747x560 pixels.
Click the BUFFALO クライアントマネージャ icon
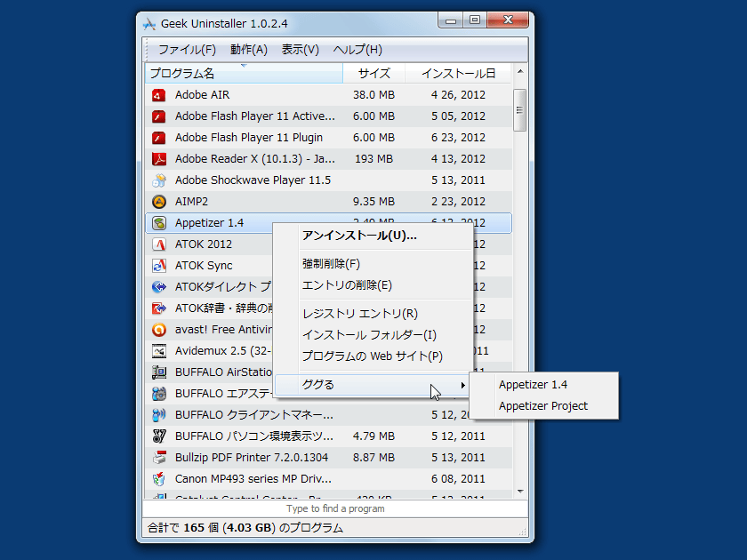[158, 415]
